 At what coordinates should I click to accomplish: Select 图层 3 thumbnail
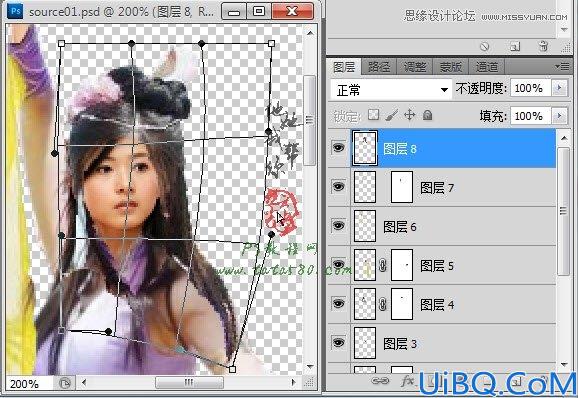(x=365, y=343)
